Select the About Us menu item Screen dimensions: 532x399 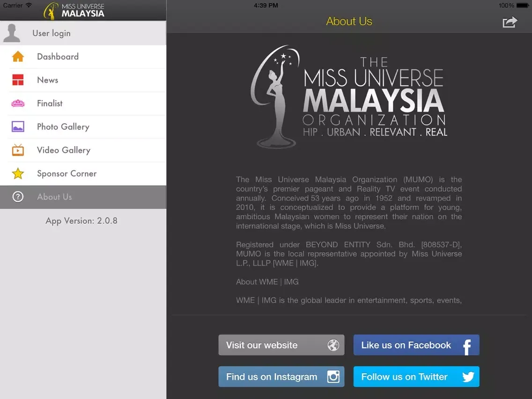[x=83, y=197]
